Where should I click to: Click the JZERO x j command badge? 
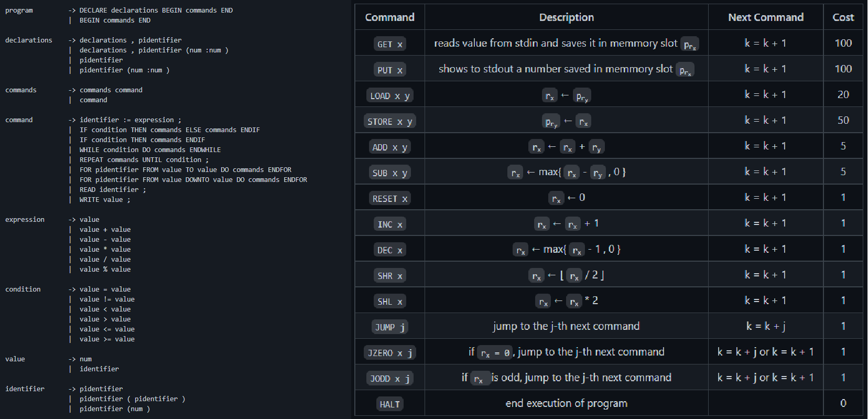tap(389, 352)
